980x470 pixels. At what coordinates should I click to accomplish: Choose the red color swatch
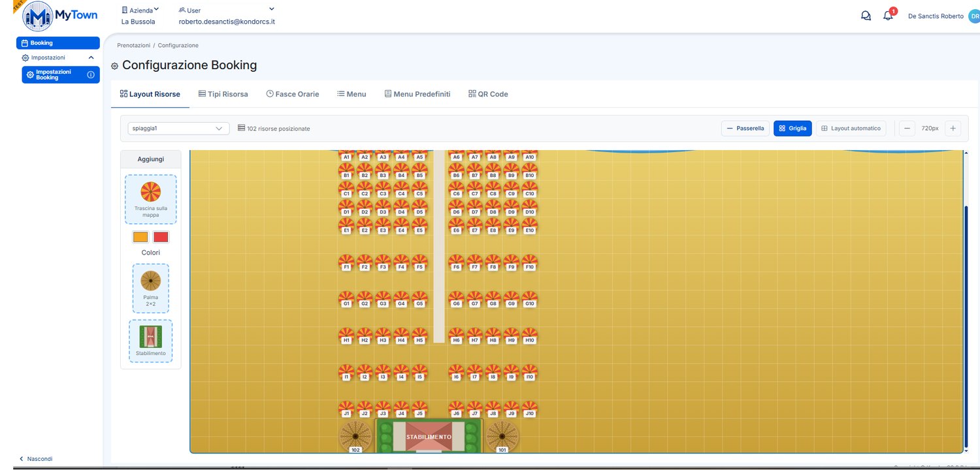point(161,237)
